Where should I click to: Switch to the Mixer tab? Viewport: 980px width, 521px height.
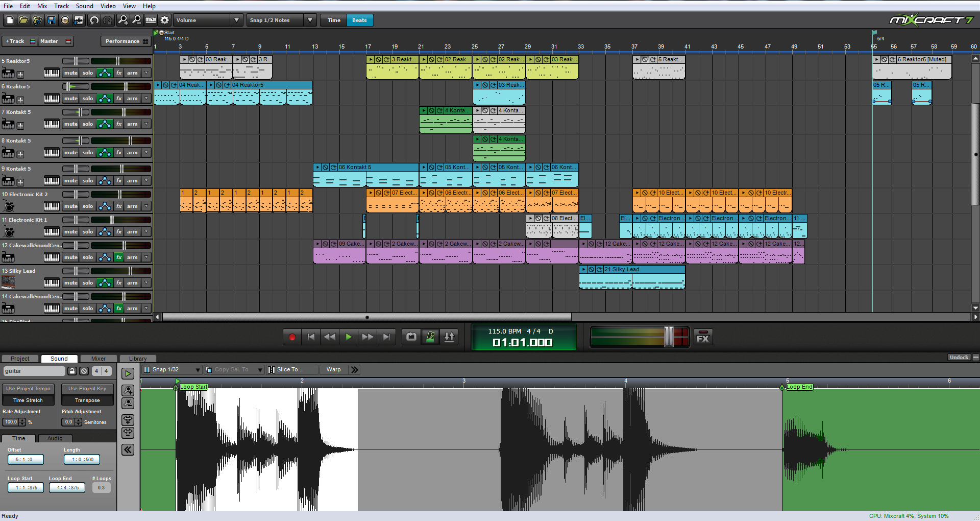(99, 359)
